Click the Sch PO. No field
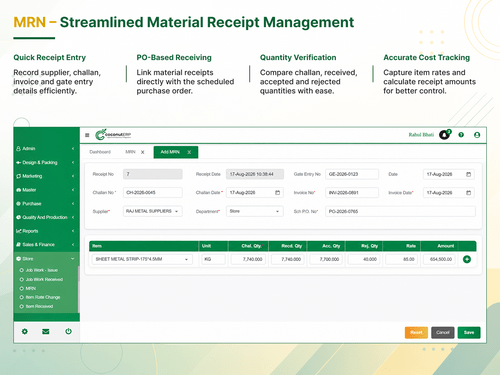 pyautogui.click(x=400, y=211)
